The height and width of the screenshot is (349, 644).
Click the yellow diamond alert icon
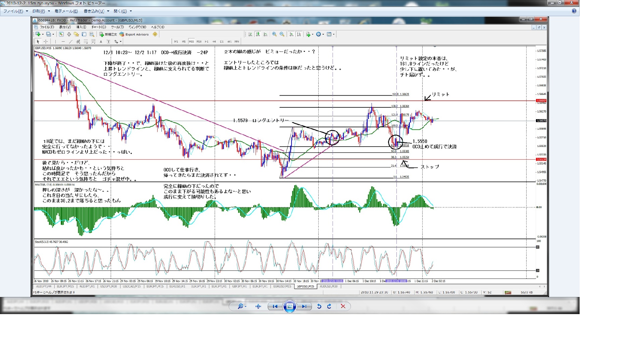click(x=155, y=34)
